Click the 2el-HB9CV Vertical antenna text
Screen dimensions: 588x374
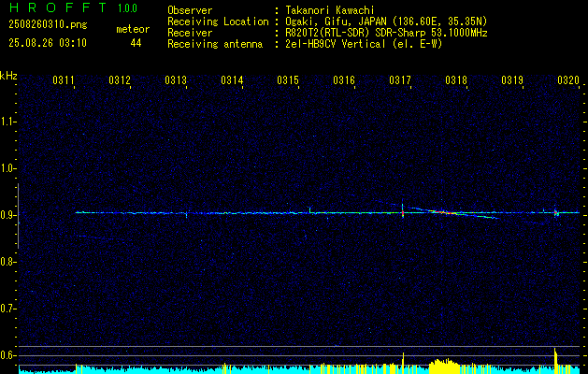tap(364, 44)
